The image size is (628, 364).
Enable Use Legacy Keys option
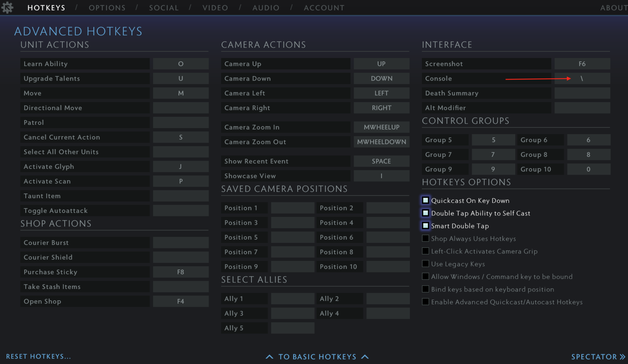426,263
